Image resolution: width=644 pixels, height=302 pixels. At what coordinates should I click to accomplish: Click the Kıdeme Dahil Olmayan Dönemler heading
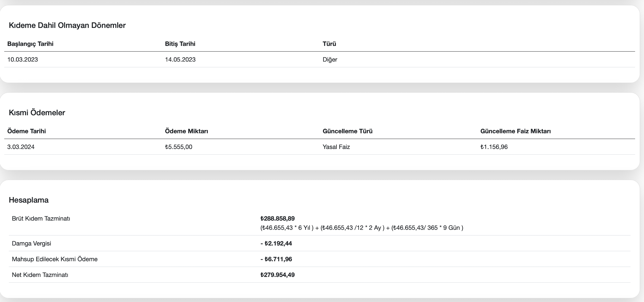[x=67, y=25]
